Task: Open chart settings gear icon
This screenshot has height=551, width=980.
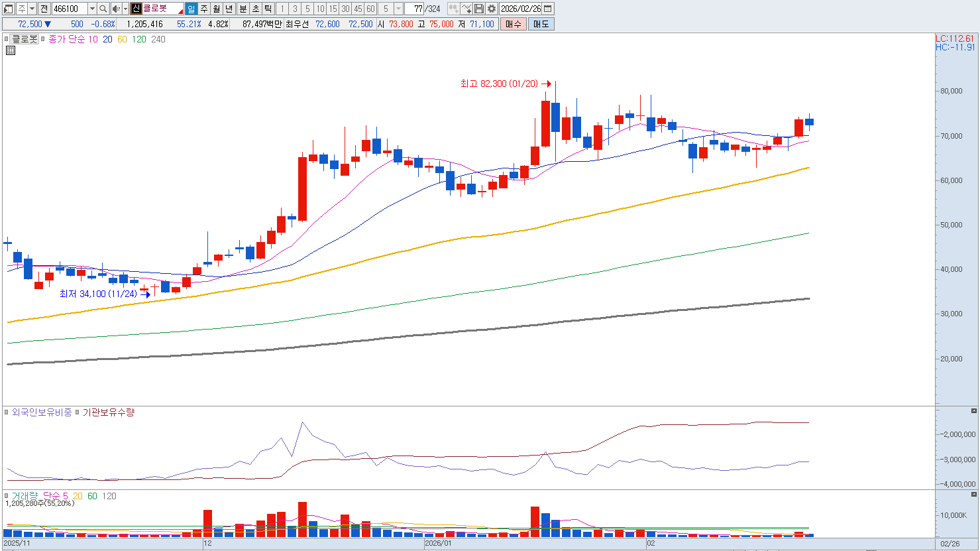Action: click(492, 9)
